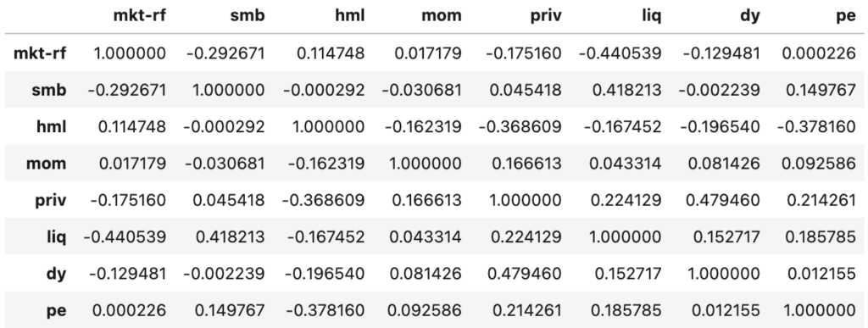This screenshot has width=868, height=328.
Task: Click the priv column header
Action: coord(545,15)
